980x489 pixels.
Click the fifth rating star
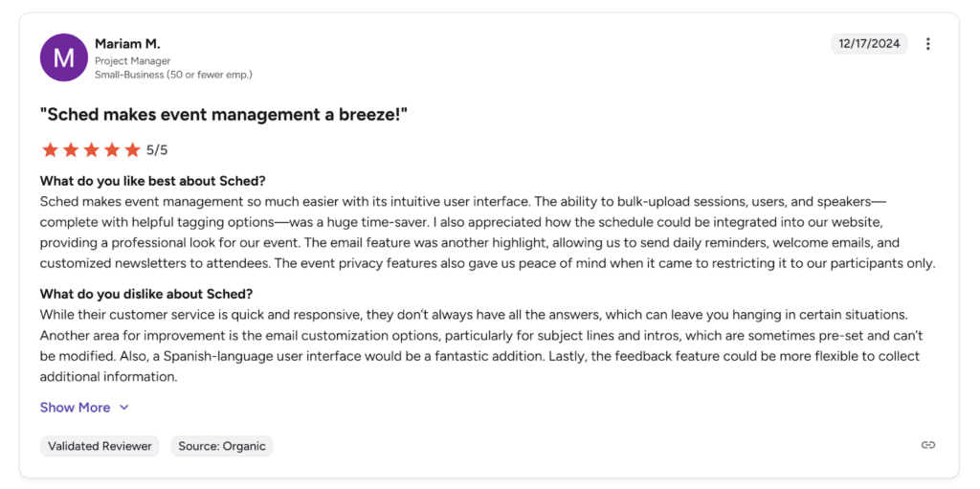point(132,150)
